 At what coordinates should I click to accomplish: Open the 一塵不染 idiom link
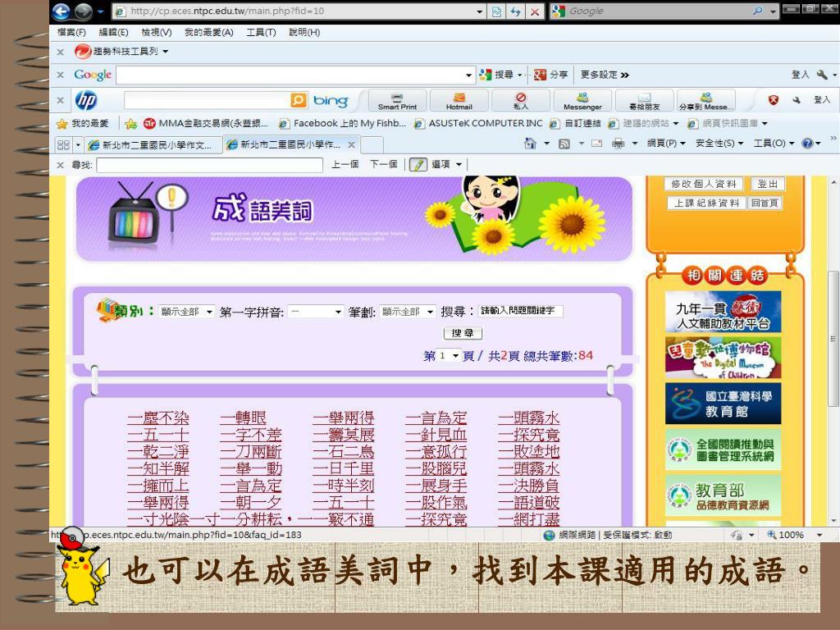[x=158, y=418]
